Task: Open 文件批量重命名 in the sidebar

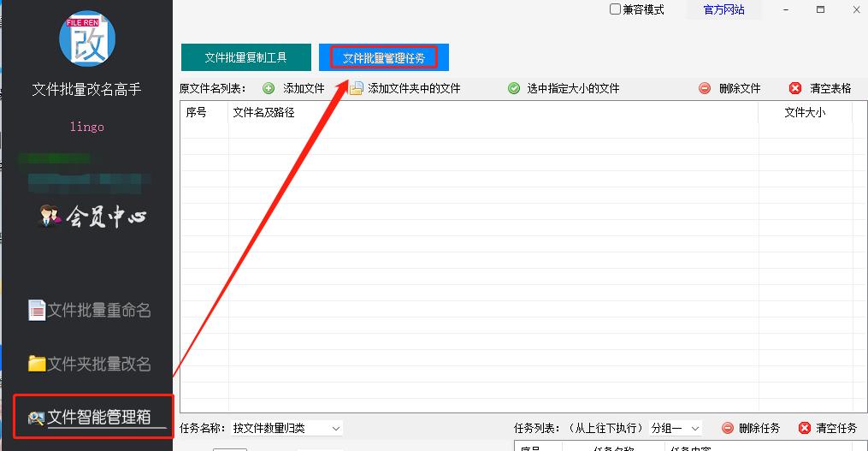Action: point(89,311)
